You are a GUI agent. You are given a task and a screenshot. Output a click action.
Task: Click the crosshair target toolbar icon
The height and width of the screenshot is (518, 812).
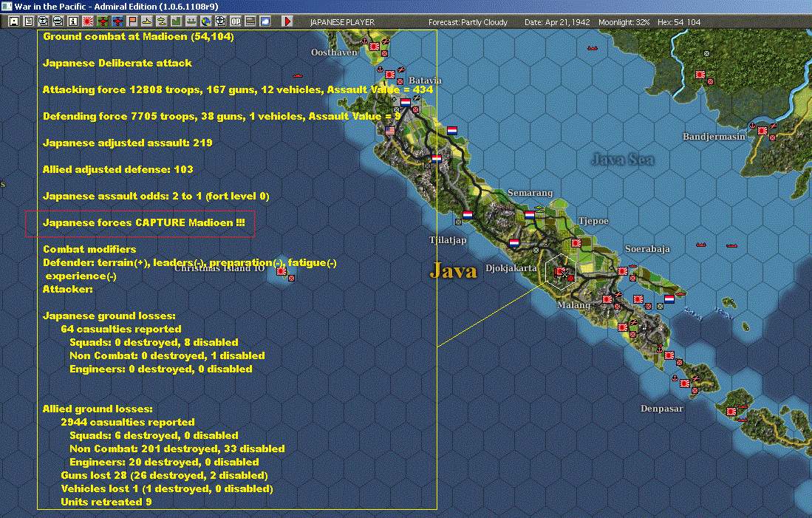click(x=221, y=21)
